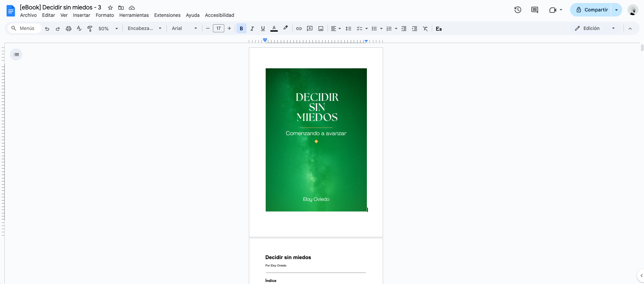Open version history clock icon
Screen dimensions: 644x284
tap(518, 10)
